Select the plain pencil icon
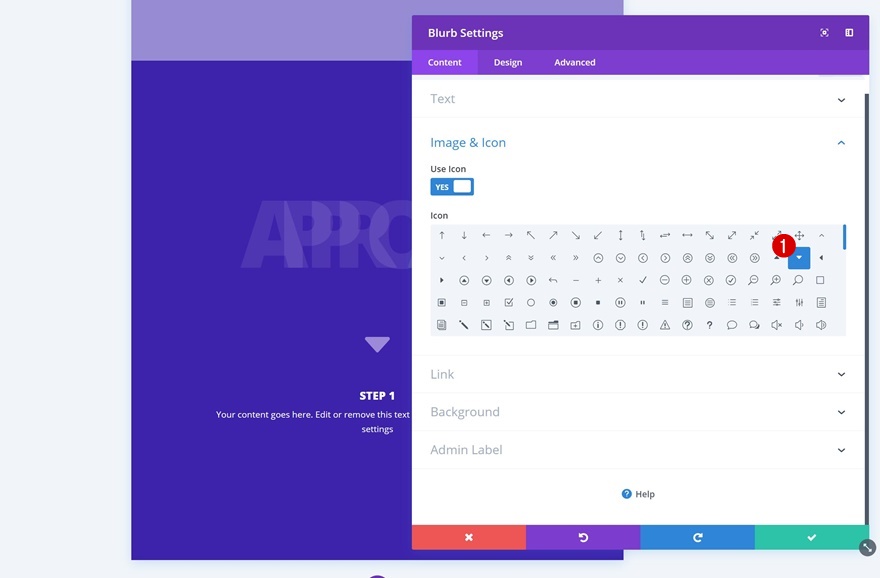Viewport: 880px width, 578px height. pyautogui.click(x=464, y=325)
